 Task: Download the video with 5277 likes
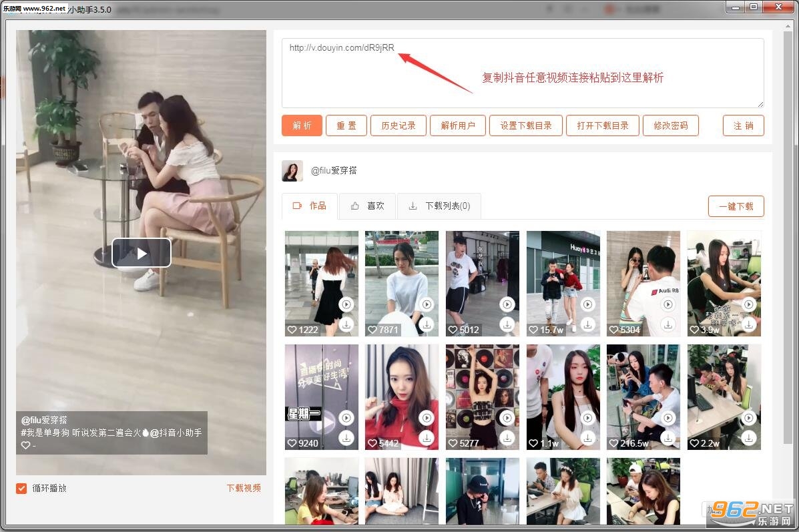pos(507,438)
